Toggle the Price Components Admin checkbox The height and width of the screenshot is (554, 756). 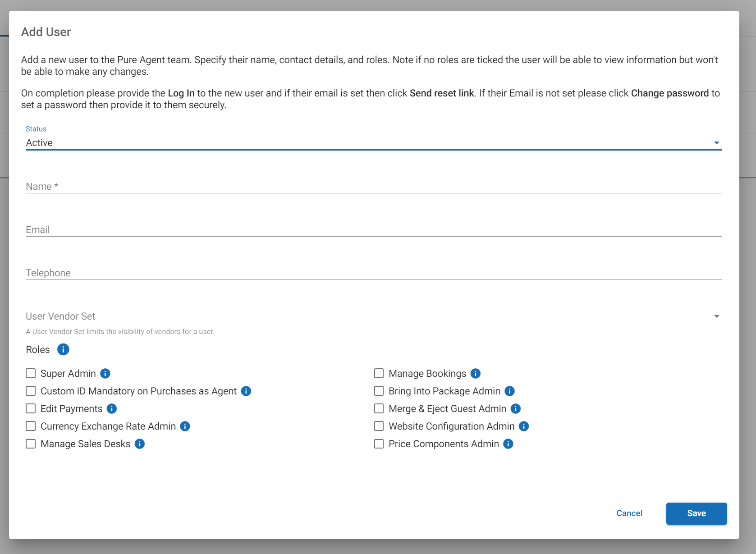coord(379,444)
